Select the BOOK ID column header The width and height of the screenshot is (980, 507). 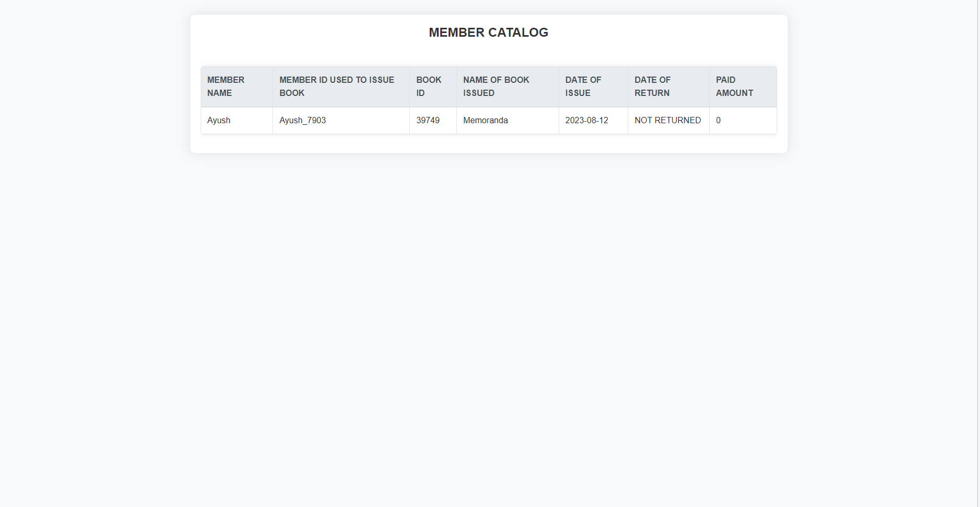(429, 87)
